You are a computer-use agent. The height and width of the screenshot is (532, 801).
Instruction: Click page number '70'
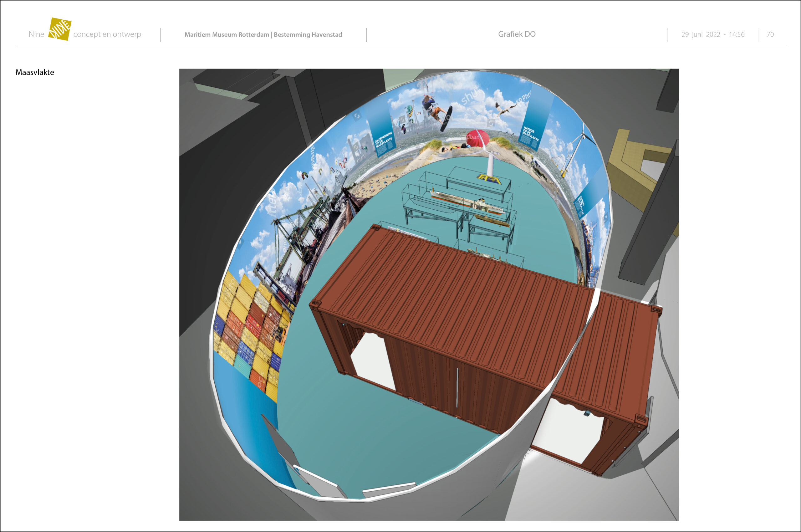tap(770, 35)
